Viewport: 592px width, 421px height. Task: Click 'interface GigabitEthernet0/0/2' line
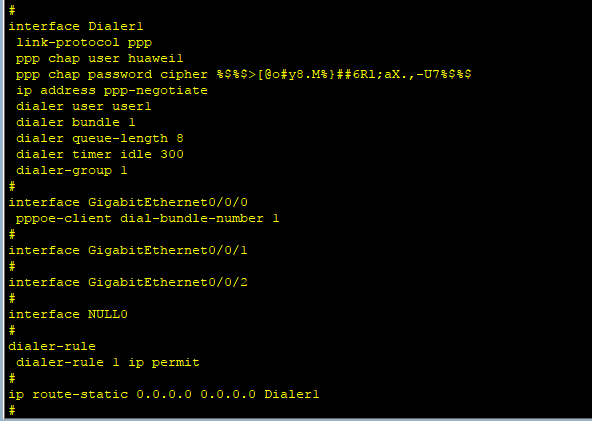[x=128, y=282]
